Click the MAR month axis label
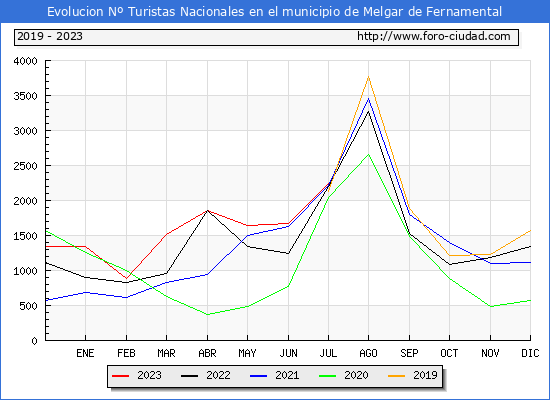The height and width of the screenshot is (400, 550). [x=166, y=353]
